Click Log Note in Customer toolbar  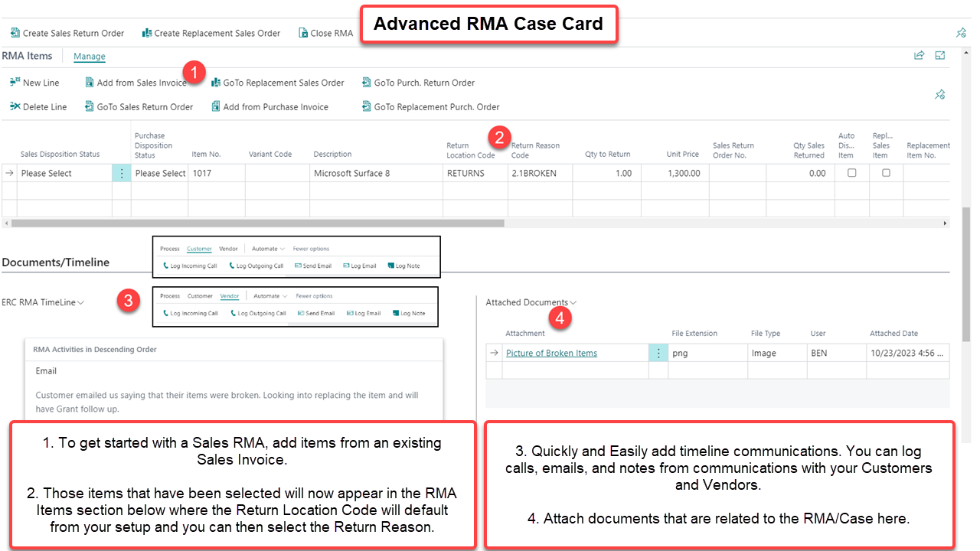click(403, 266)
